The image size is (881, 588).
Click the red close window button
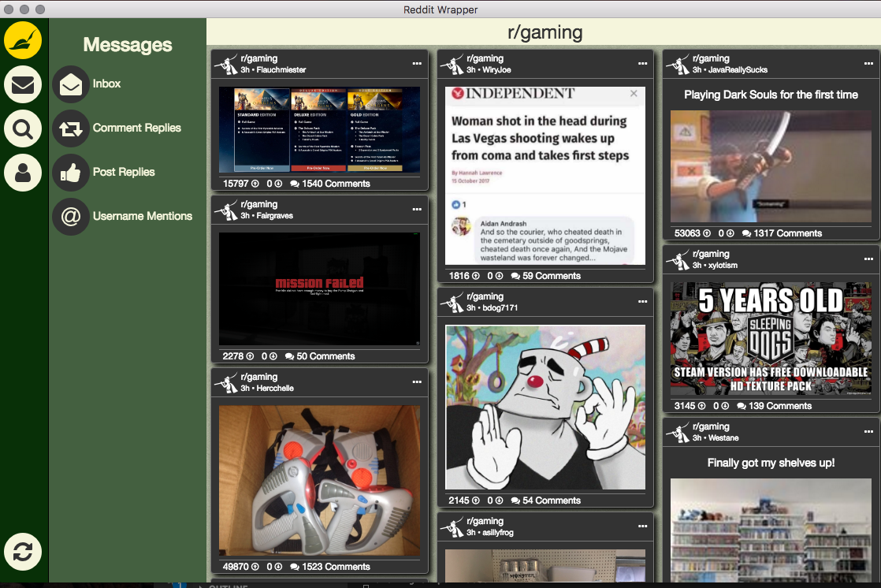(x=9, y=9)
